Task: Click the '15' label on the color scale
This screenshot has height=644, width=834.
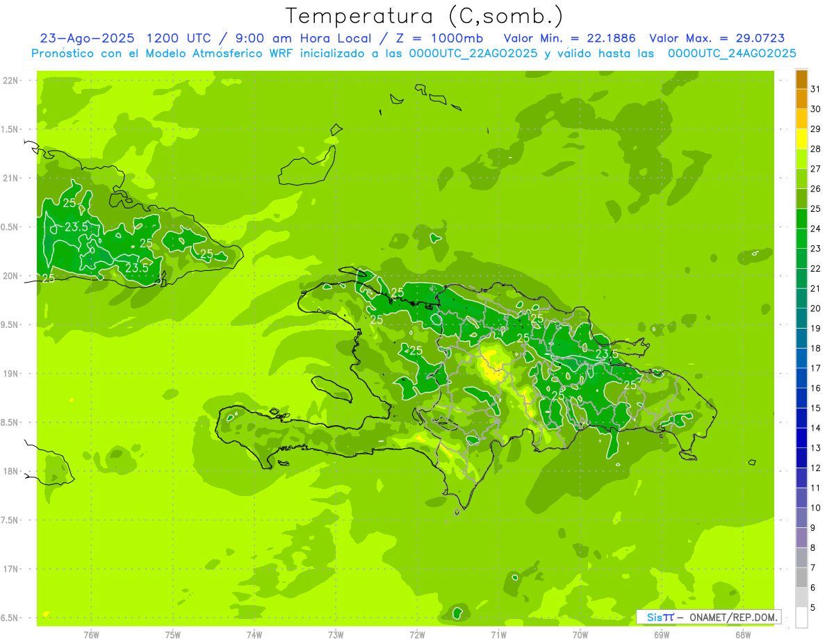Action: pyautogui.click(x=815, y=408)
